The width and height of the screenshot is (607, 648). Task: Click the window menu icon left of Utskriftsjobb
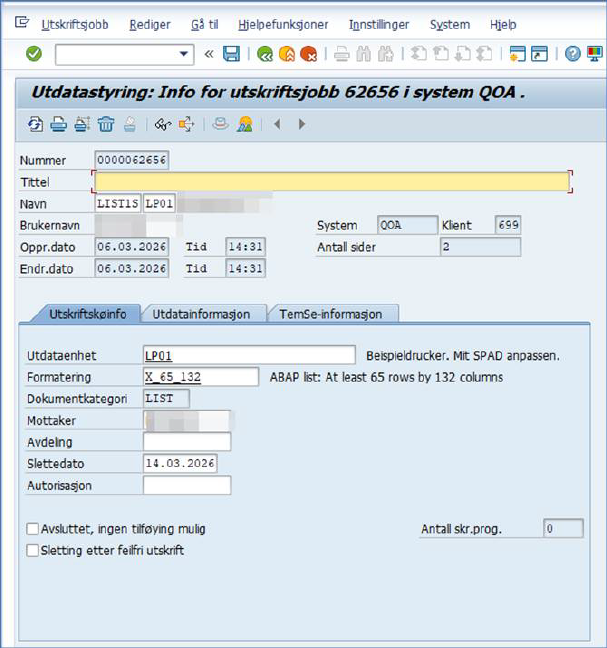tap(22, 22)
